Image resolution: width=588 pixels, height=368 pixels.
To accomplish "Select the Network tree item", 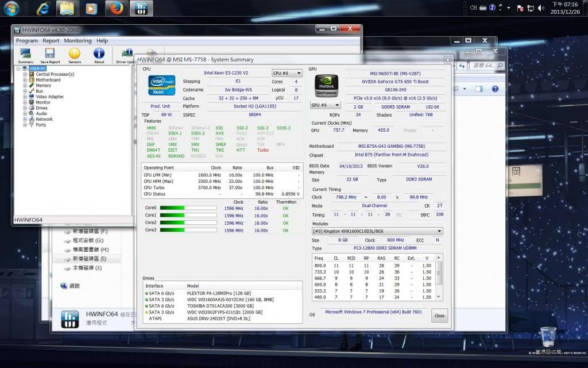I will point(44,120).
